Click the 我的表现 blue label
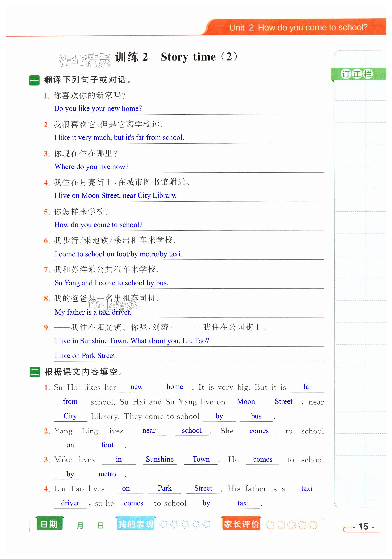Viewport: 392px width, 559px height. [136, 524]
